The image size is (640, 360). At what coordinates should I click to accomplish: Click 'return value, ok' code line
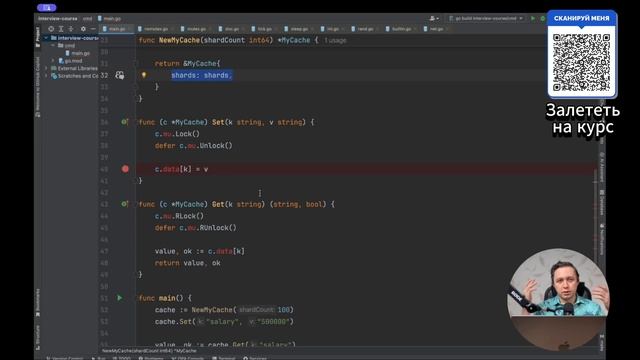(187, 263)
